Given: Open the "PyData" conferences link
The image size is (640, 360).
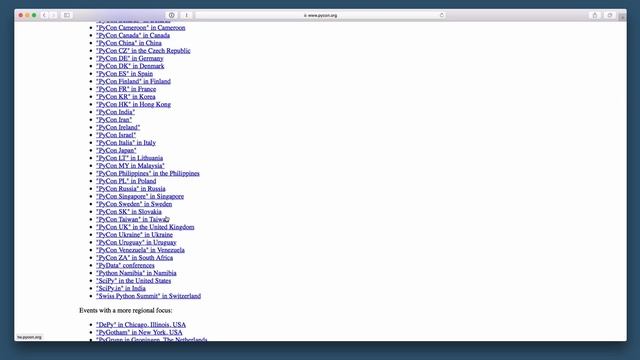Looking at the screenshot, I should 125,265.
